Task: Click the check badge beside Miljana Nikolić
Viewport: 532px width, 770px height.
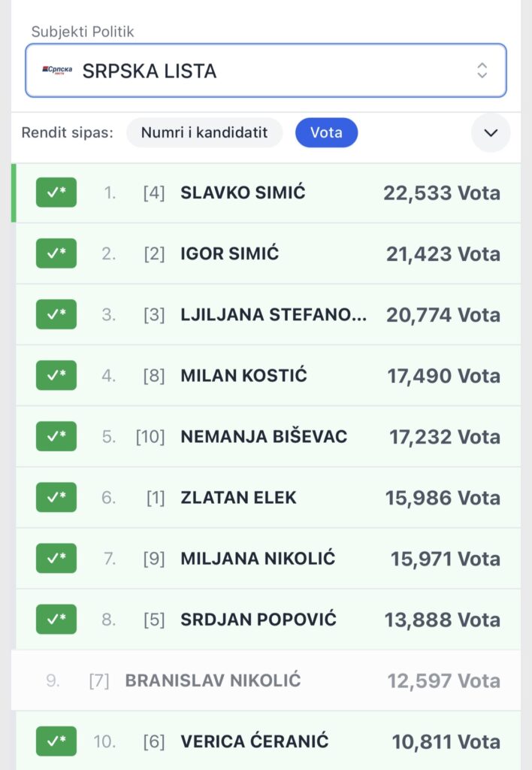Action: tap(56, 558)
